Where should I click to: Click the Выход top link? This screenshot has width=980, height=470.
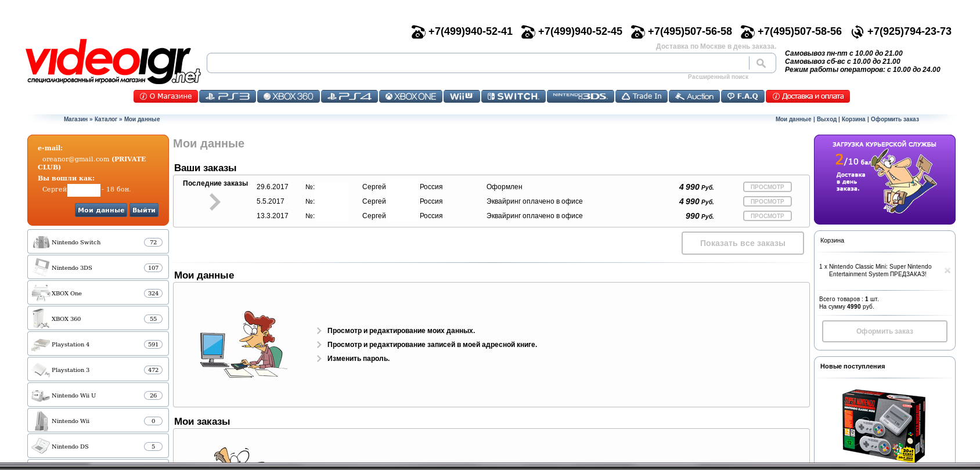coord(826,120)
